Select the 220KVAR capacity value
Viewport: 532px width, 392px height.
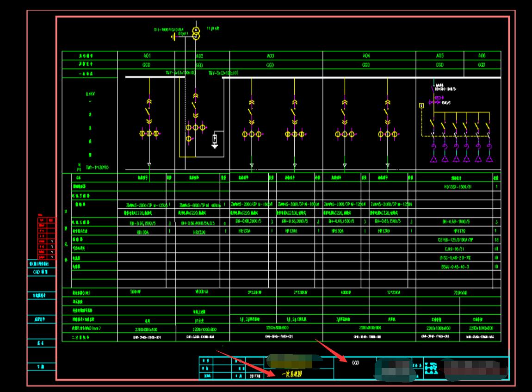(458, 292)
